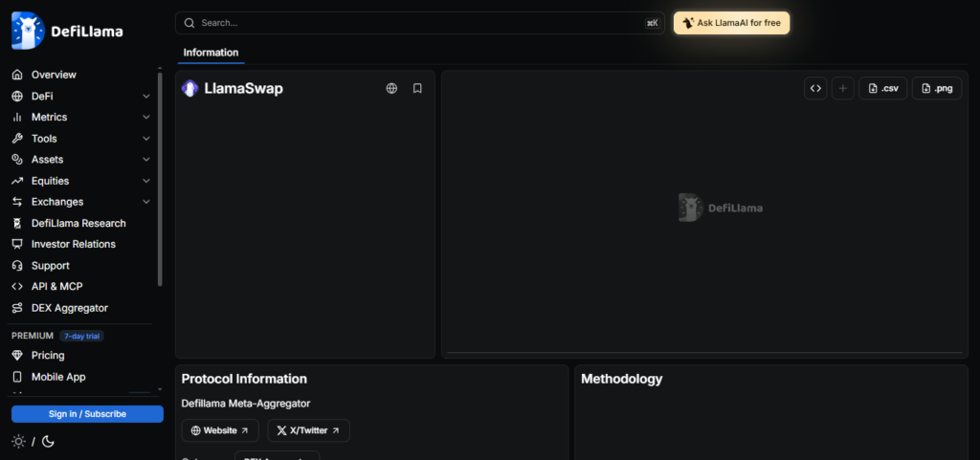Open the Support page
This screenshot has width=980, height=460.
[50, 265]
